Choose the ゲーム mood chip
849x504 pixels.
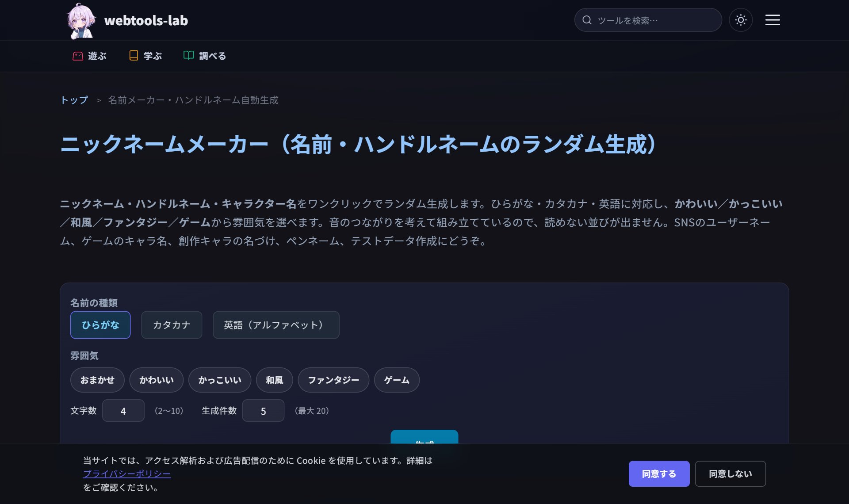tap(397, 380)
